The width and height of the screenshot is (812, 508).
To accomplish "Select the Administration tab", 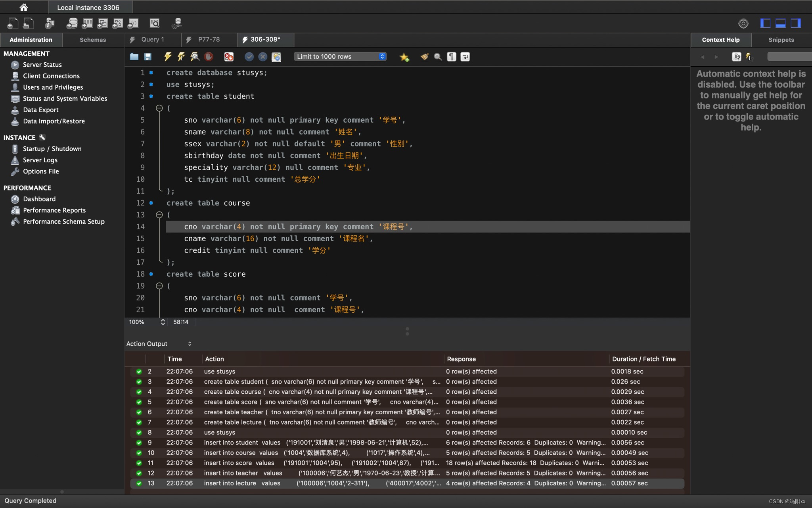I will coord(31,40).
